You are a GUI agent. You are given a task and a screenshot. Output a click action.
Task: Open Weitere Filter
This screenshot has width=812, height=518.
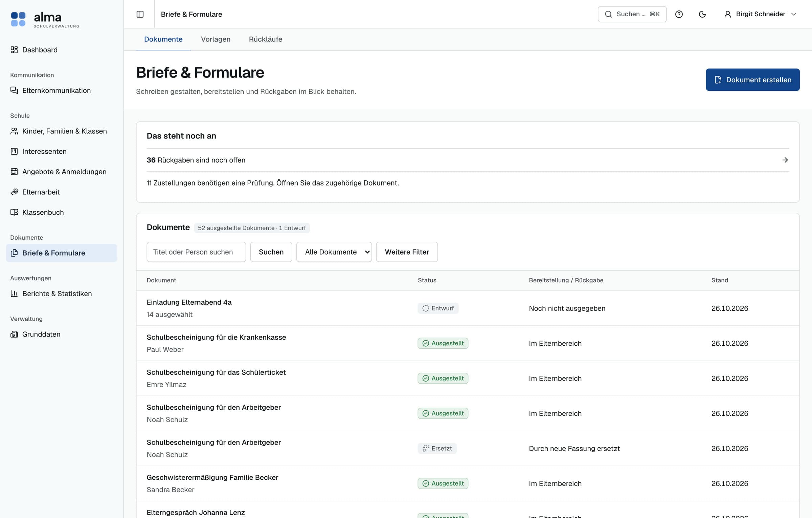coord(407,252)
